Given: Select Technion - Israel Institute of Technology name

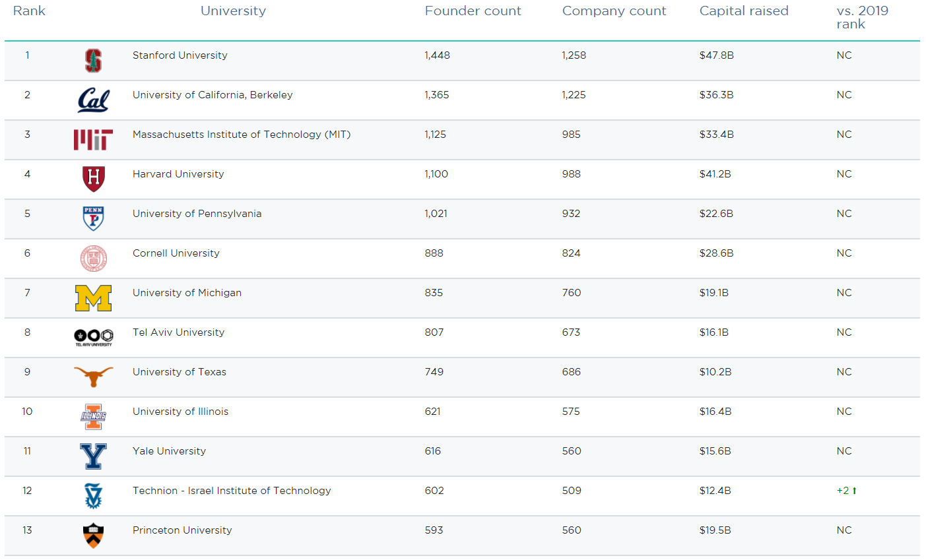Looking at the screenshot, I should (x=232, y=491).
